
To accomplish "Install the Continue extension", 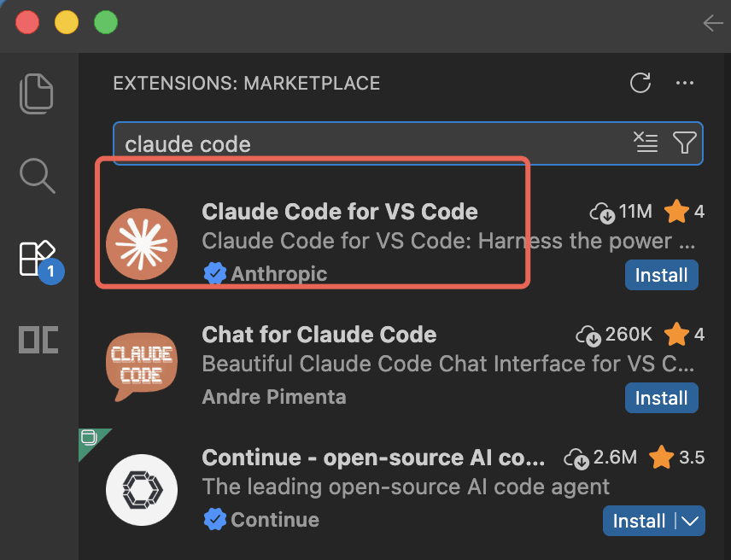I will pos(639,521).
